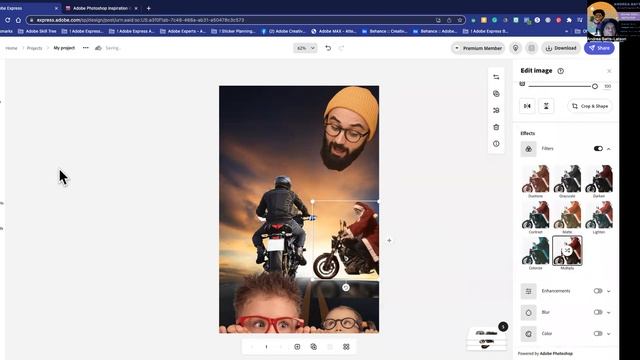
Task: Open Adobe Skill Tree bookmark folder
Action: (37, 31)
